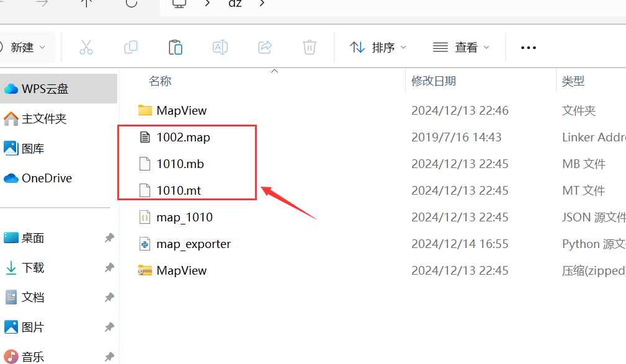Click date 2019/7/16 14:43 of 1002.map
Image resolution: width=626 pixels, height=364 pixels.
tap(457, 137)
